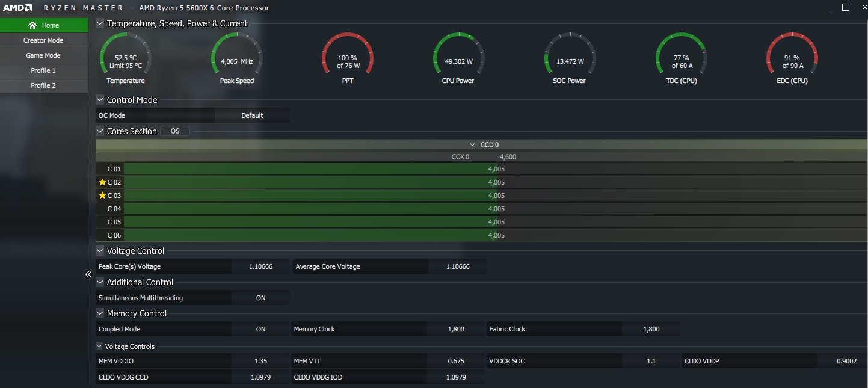Click the Coupled Mode label
Image resolution: width=868 pixels, height=388 pixels.
tap(119, 329)
